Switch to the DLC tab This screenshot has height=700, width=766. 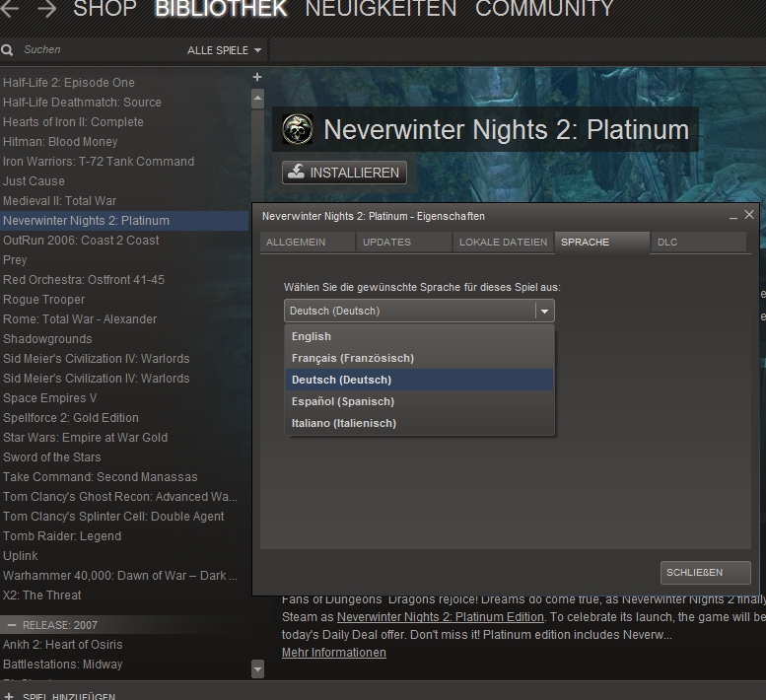(x=699, y=243)
